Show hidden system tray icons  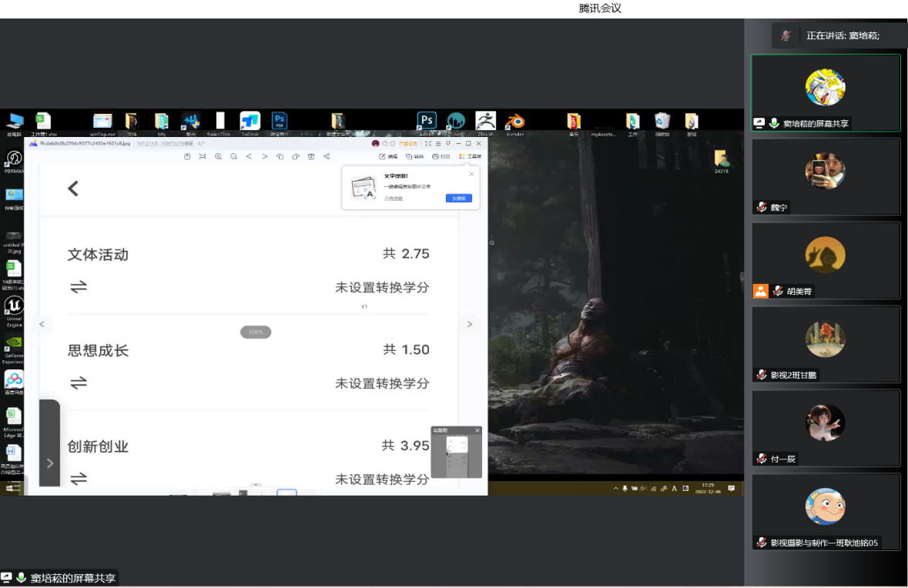pos(615,489)
